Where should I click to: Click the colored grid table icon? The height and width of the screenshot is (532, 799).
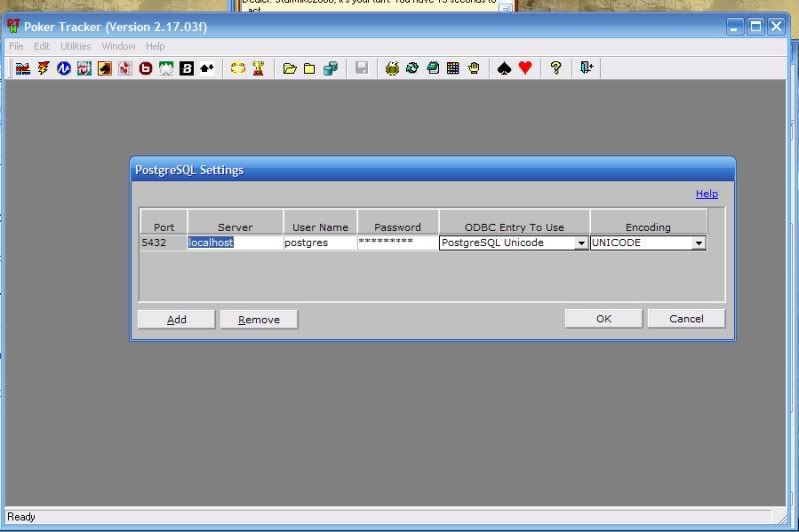coord(453,68)
